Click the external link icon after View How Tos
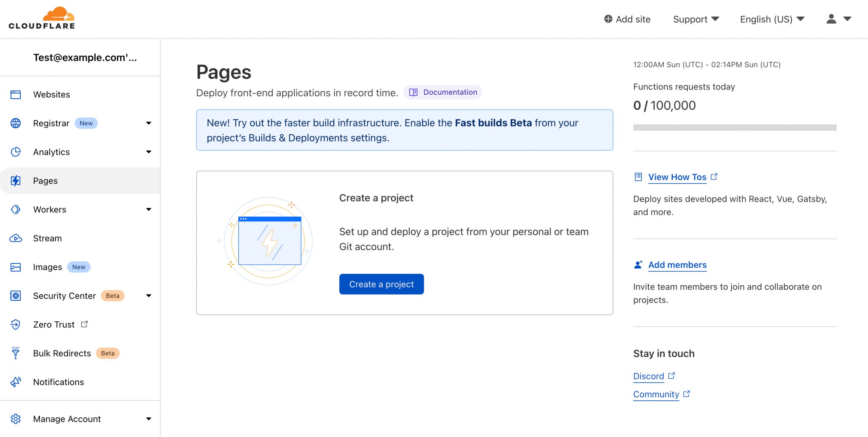868x437 pixels. tap(714, 177)
